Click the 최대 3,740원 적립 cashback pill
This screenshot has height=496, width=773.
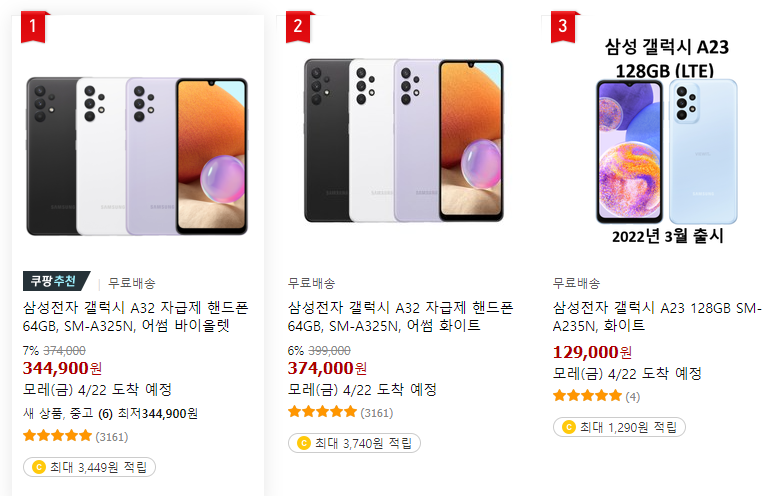click(x=354, y=443)
